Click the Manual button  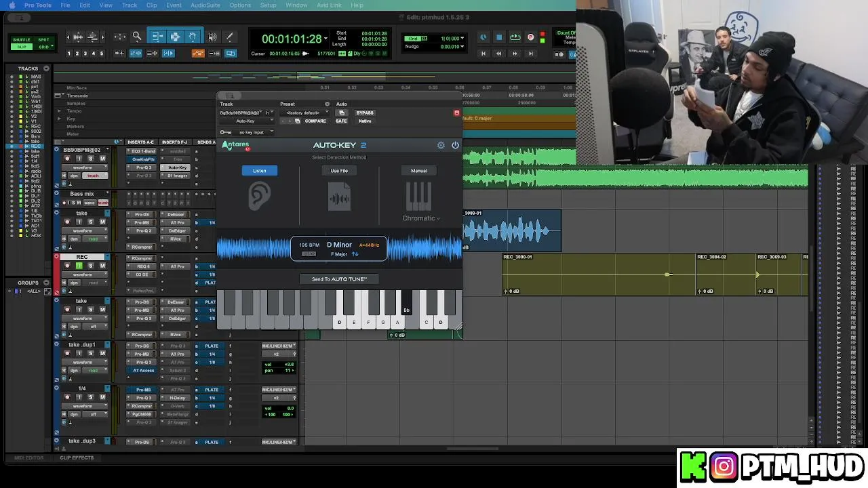click(x=418, y=171)
